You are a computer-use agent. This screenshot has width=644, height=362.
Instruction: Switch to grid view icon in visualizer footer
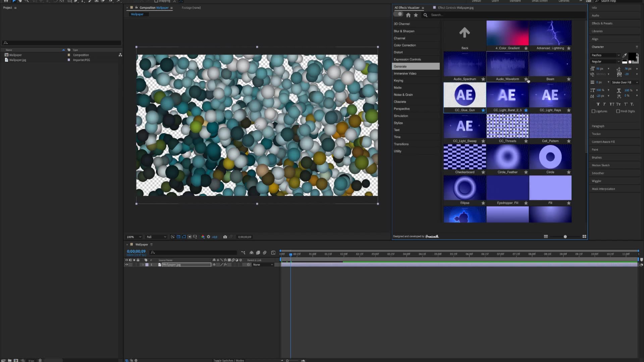coord(546,237)
